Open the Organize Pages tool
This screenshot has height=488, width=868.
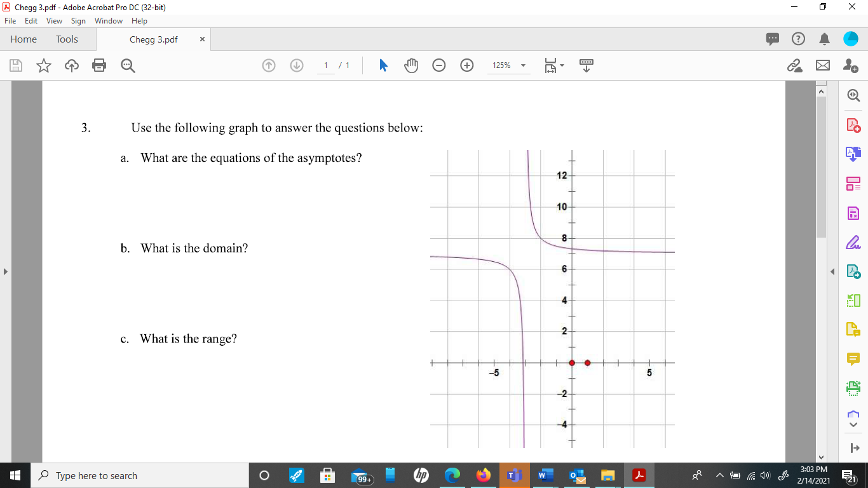[853, 183]
